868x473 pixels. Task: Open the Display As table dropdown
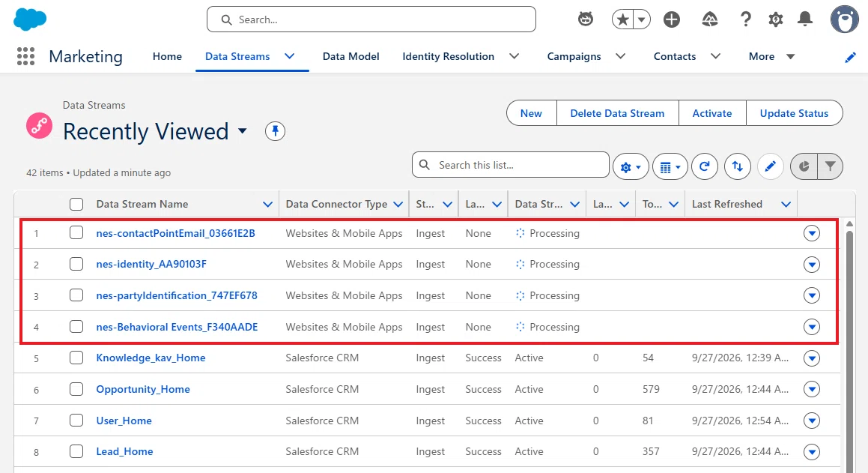coord(670,166)
